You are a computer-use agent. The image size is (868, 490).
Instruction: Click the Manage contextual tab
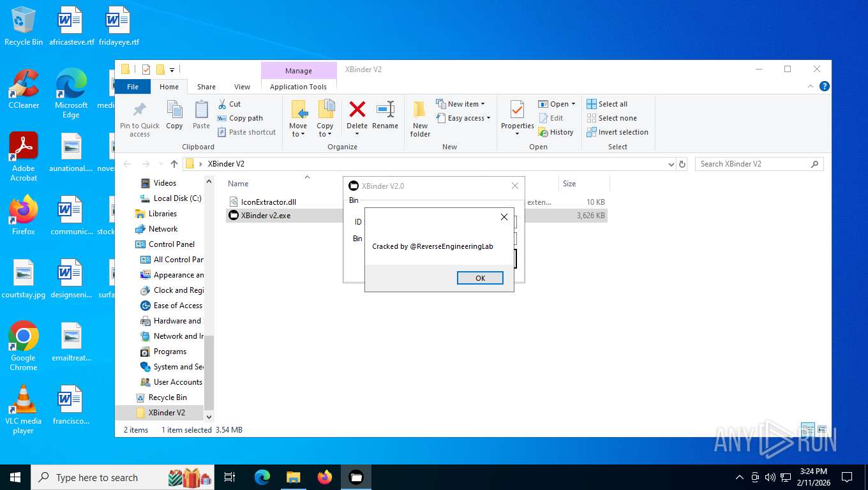click(x=299, y=71)
